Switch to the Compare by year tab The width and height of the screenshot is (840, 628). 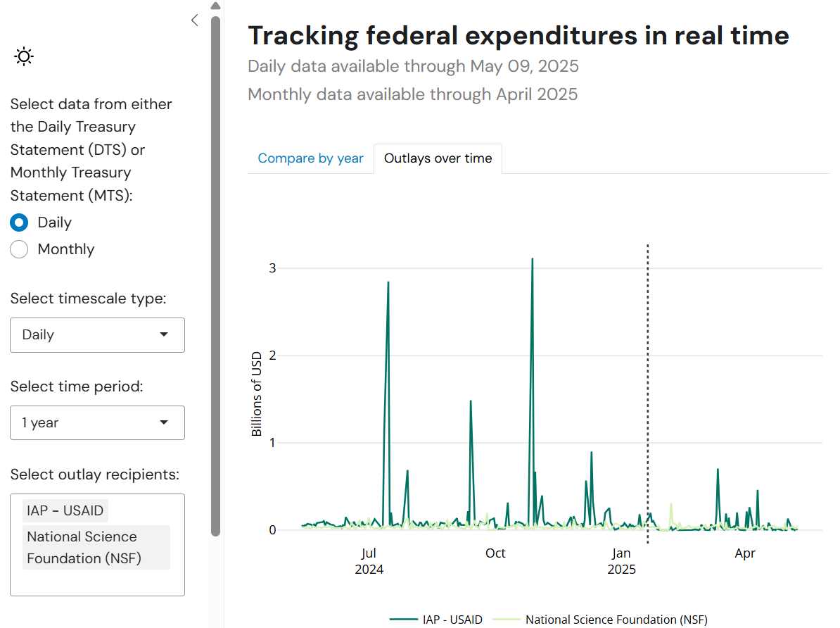tap(310, 158)
